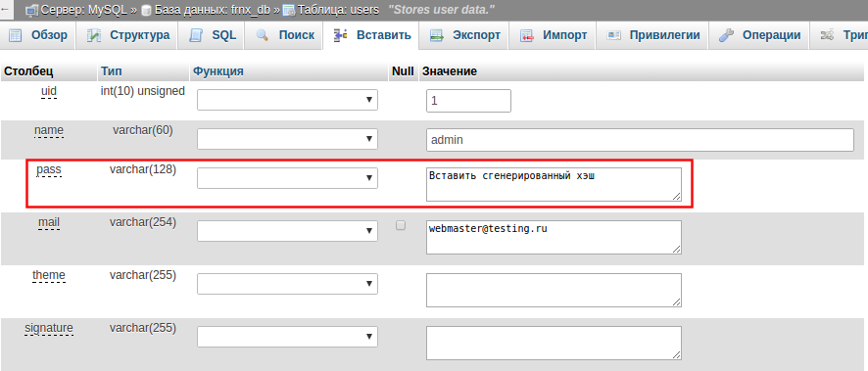This screenshot has height=371, width=868.
Task: Open function dropdown for name row
Action: pos(287,139)
